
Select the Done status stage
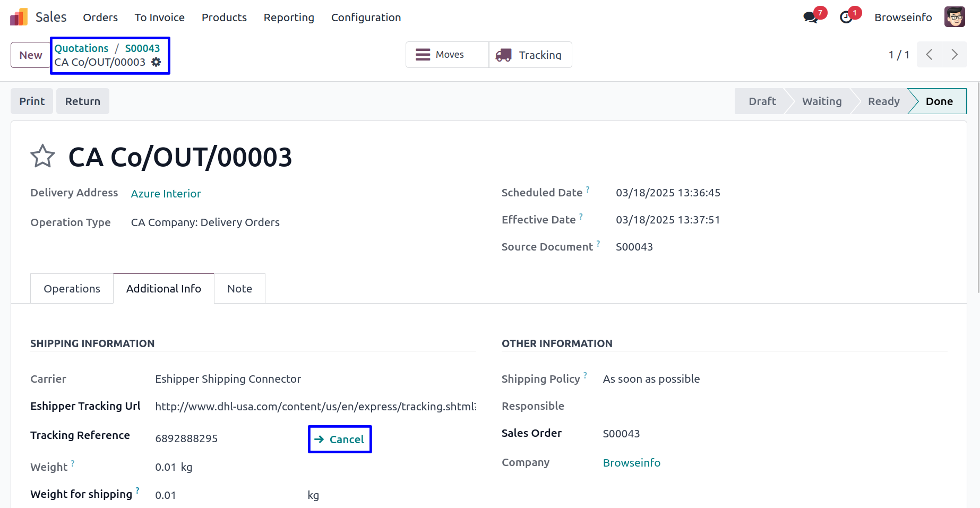pos(939,101)
